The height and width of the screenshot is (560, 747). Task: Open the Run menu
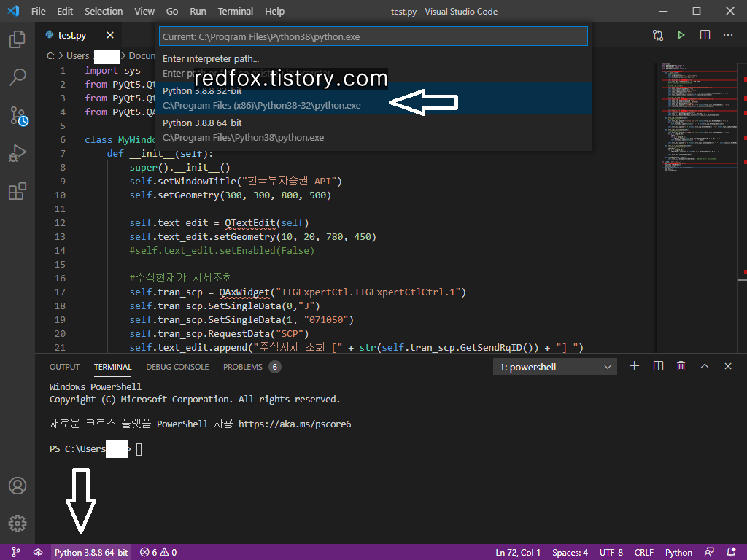click(198, 12)
